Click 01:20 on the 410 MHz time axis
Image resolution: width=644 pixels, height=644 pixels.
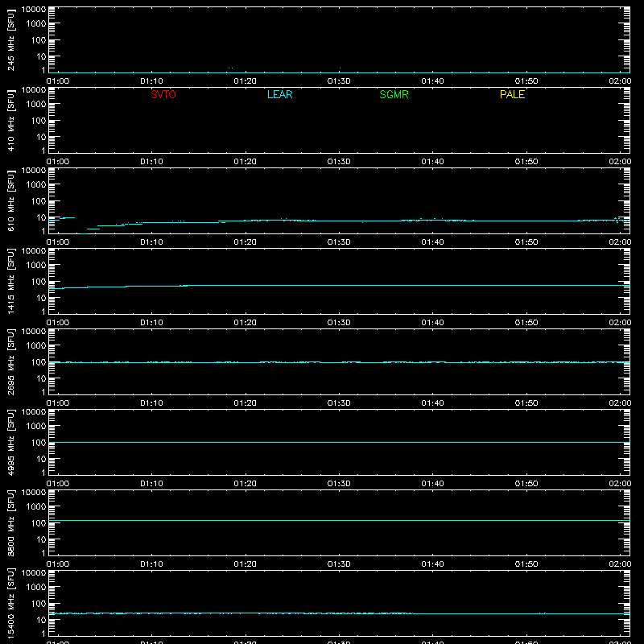point(246,162)
